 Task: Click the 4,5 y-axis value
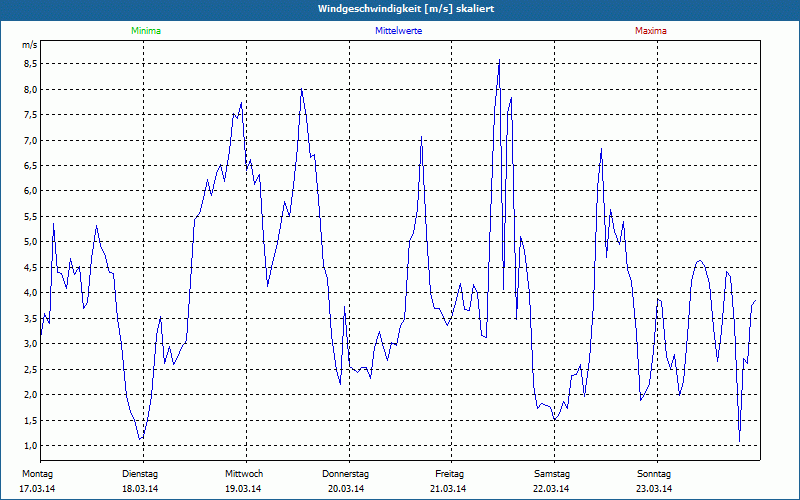coord(31,267)
